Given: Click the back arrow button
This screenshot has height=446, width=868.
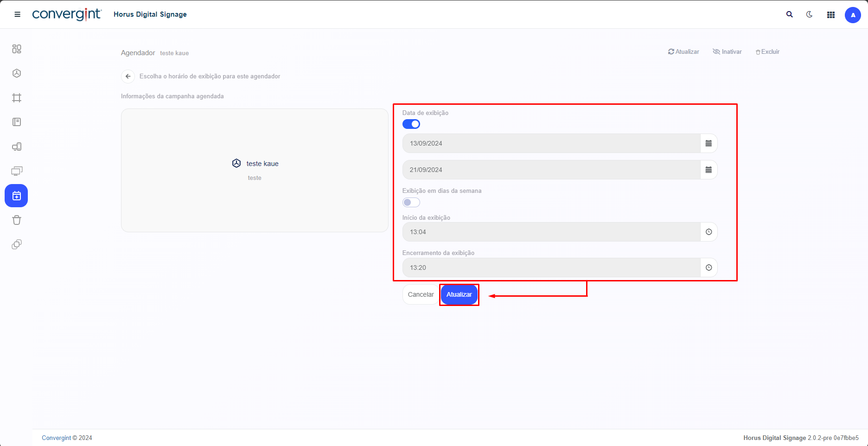Looking at the screenshot, I should pos(128,76).
